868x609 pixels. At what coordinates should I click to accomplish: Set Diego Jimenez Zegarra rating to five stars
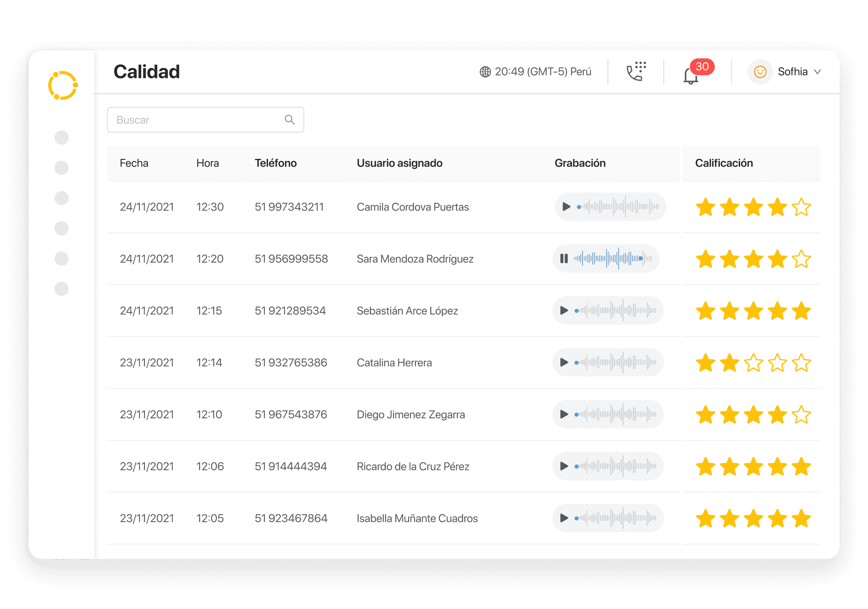[x=801, y=414]
